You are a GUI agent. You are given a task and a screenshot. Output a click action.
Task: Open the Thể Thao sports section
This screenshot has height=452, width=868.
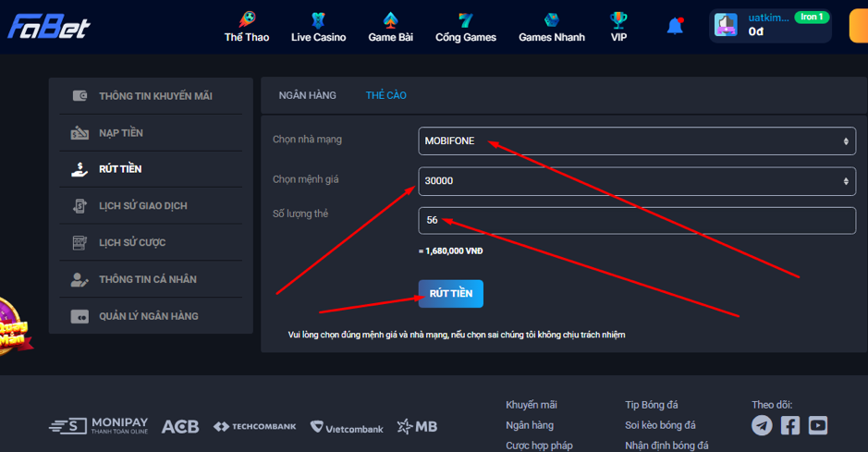[246, 27]
